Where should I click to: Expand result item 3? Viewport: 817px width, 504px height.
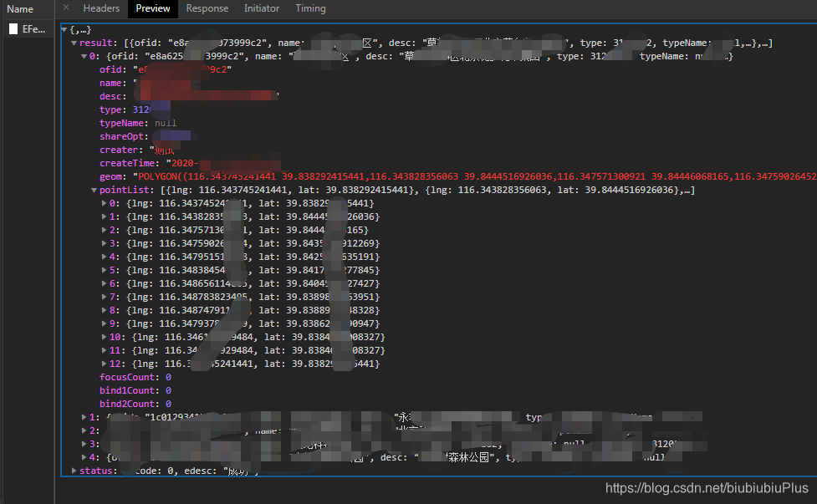point(84,444)
